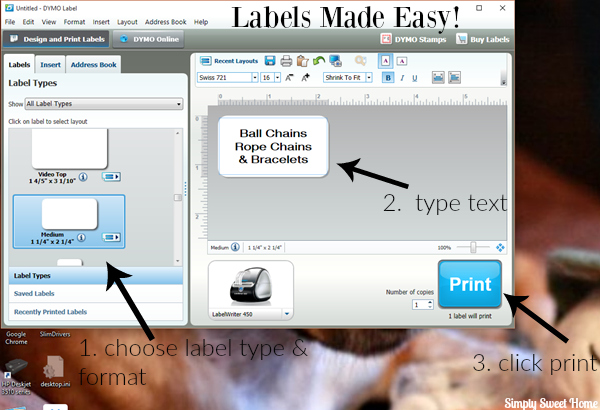Click the SlimDrivers desktop shortcut
This screenshot has height=410, width=600.
pyautogui.click(x=55, y=334)
